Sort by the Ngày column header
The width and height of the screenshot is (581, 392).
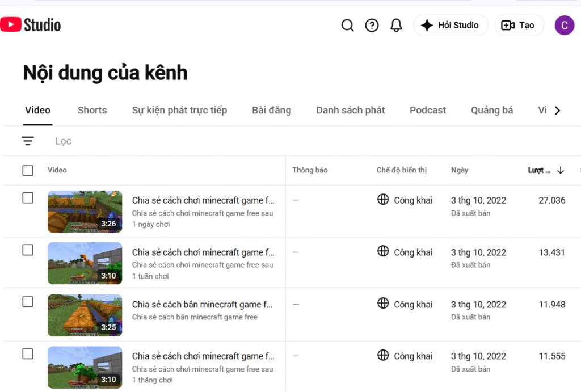[x=460, y=170]
